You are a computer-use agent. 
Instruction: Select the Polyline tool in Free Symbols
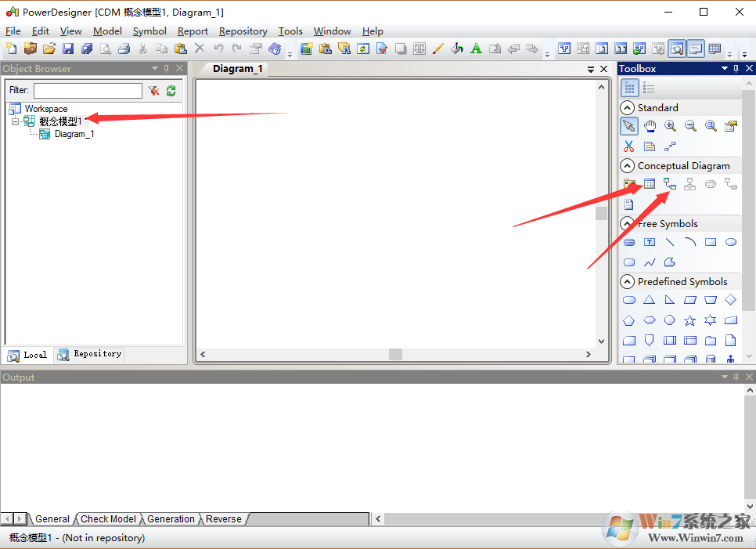coord(650,262)
